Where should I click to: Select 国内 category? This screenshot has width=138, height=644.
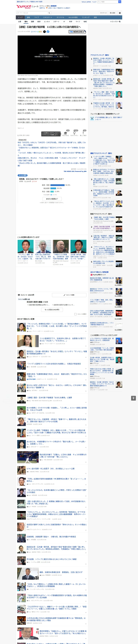tap(26, 21)
